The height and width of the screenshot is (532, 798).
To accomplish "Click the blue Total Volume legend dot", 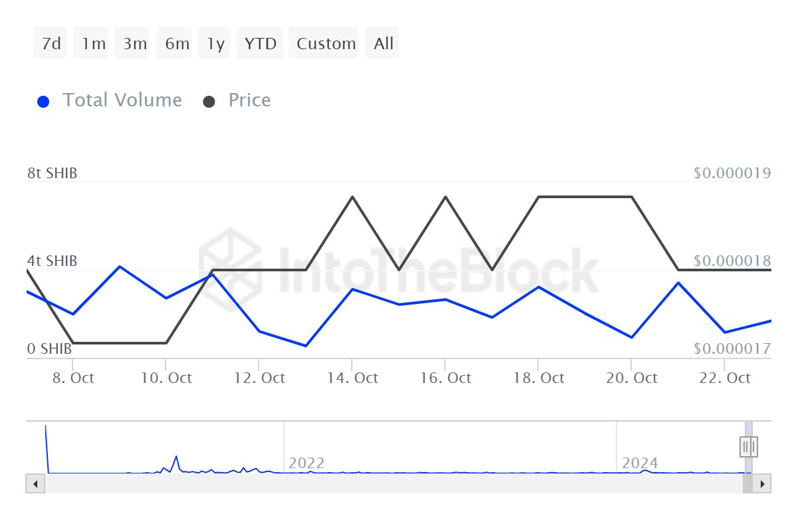I will (43, 102).
